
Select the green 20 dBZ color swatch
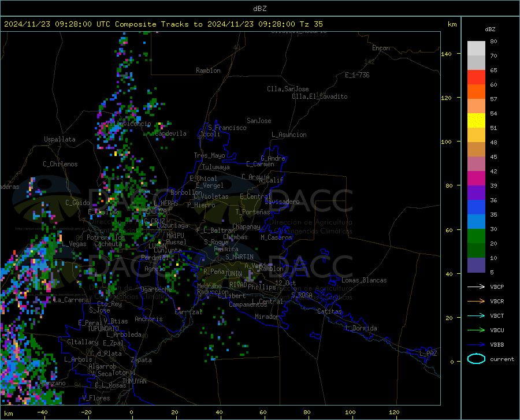point(476,236)
